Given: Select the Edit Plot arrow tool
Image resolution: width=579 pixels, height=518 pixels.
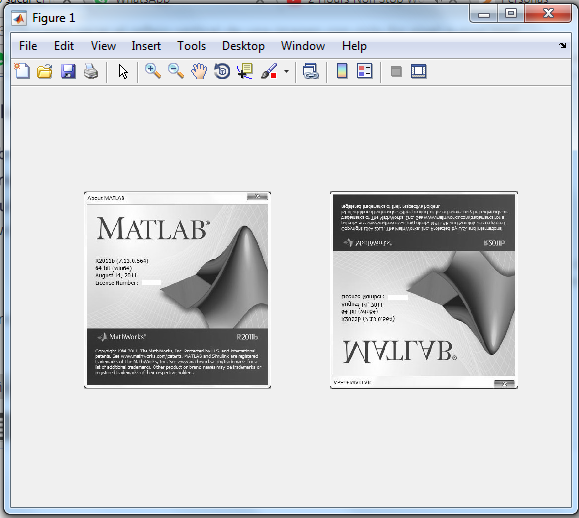Looking at the screenshot, I should 123,71.
